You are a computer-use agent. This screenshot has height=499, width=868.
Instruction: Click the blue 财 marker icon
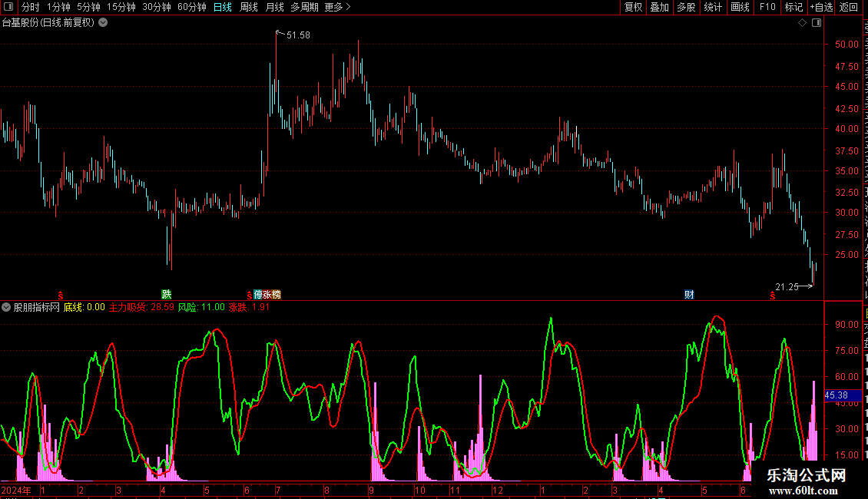[x=689, y=294]
